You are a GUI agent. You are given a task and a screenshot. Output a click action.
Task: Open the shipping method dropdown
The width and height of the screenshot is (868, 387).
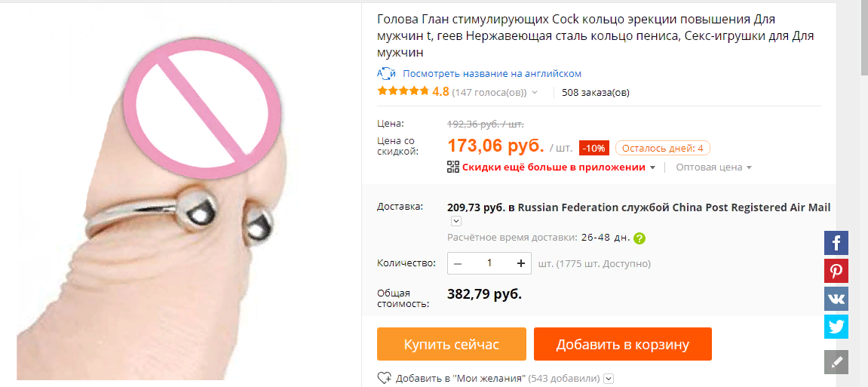coord(456,221)
